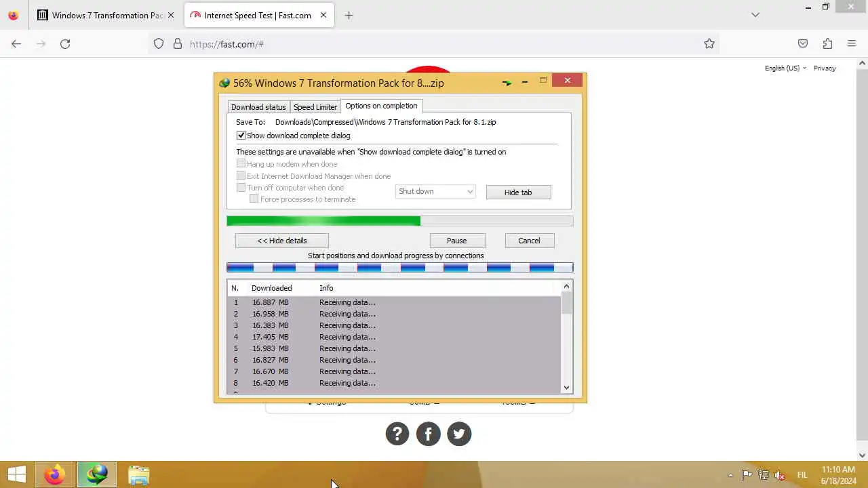The height and width of the screenshot is (488, 868).
Task: Open the Firefox View pinned icon
Action: coord(13,15)
